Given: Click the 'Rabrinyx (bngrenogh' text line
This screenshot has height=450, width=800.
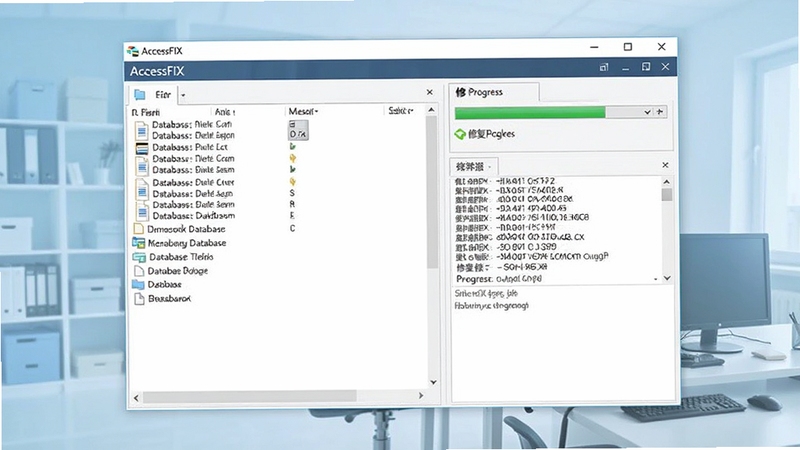Looking at the screenshot, I should click(491, 306).
